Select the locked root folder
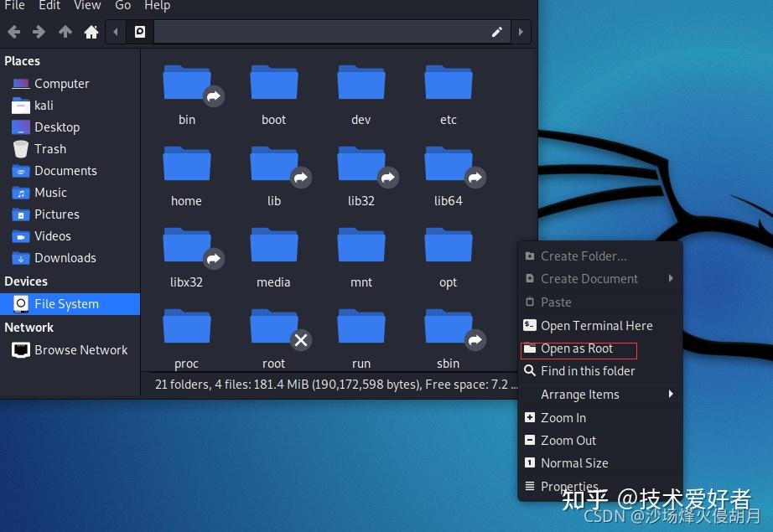Image resolution: width=773 pixels, height=532 pixels. coord(274,339)
